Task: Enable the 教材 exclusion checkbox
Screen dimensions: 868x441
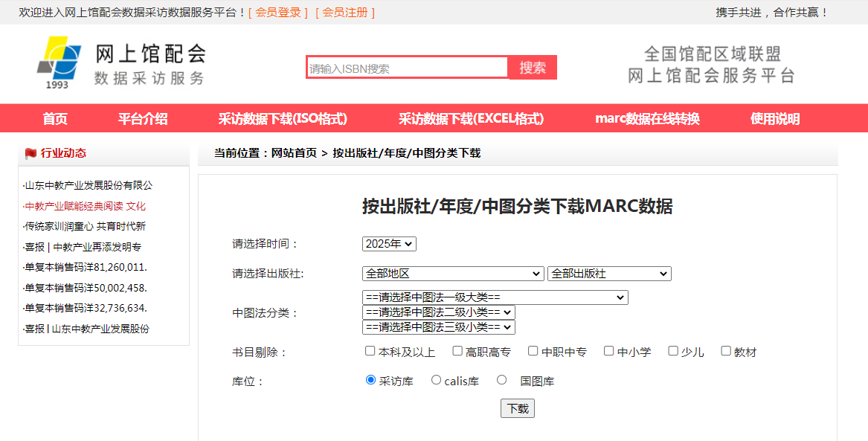Action: click(x=726, y=351)
